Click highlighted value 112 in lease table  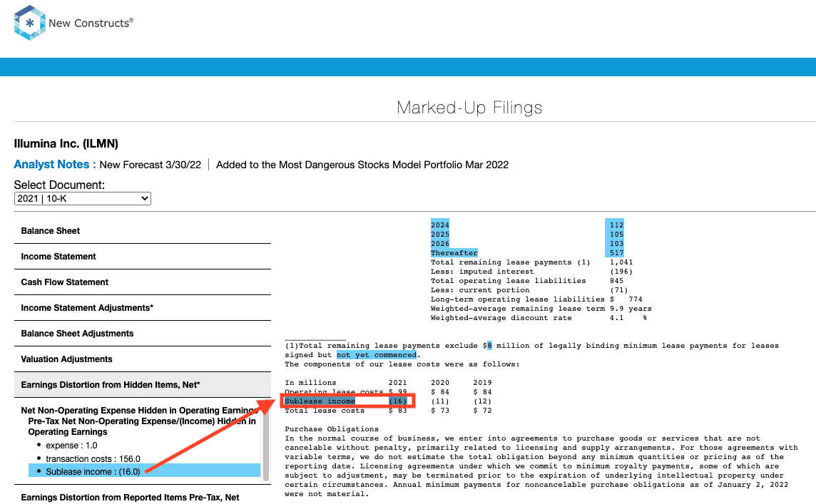[617, 225]
